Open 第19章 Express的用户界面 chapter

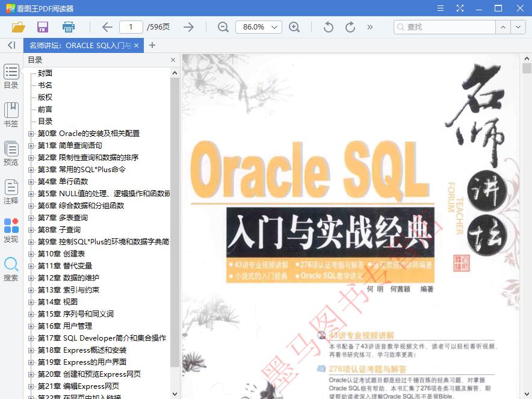pos(82,362)
